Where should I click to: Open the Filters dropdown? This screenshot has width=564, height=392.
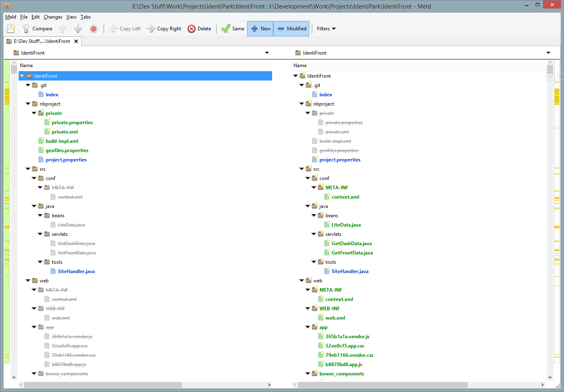pos(326,29)
